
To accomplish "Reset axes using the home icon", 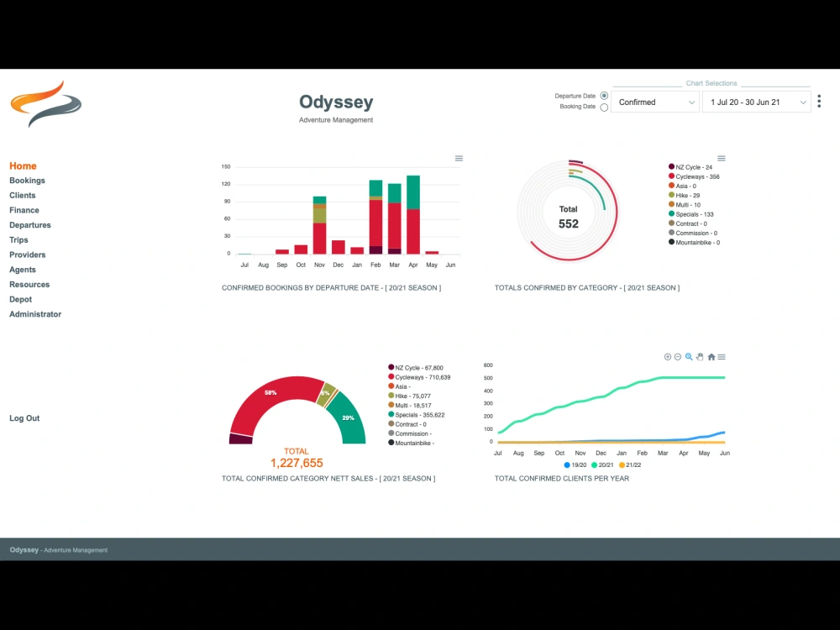I will pyautogui.click(x=711, y=357).
